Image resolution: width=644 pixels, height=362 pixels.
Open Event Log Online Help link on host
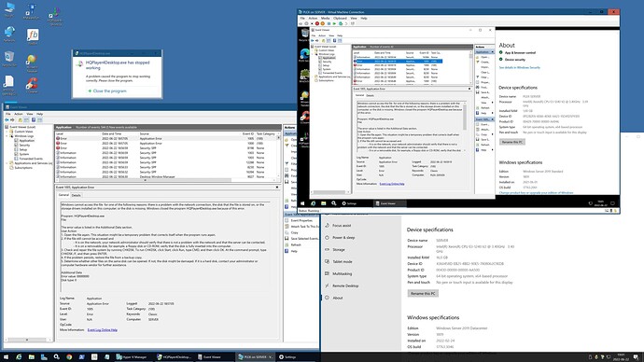103,329
